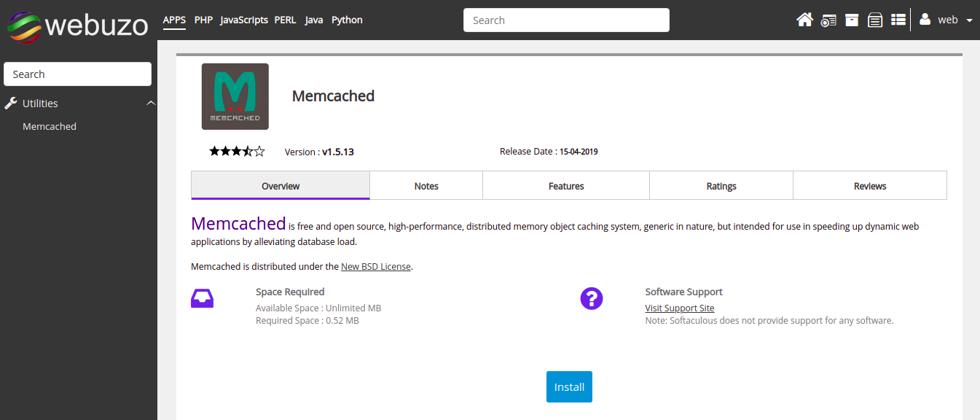Click the user profile icon beside web

[925, 20]
